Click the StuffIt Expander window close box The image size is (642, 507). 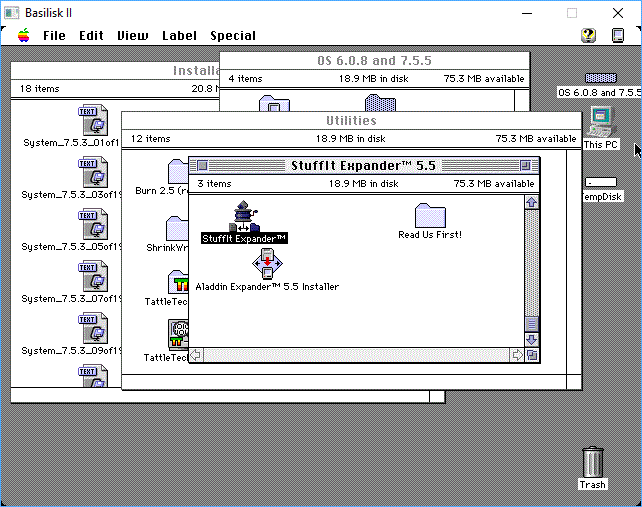[202, 165]
